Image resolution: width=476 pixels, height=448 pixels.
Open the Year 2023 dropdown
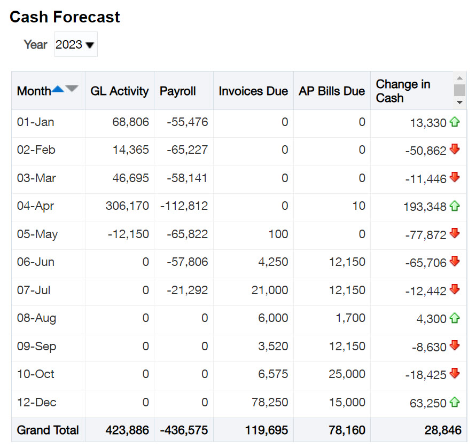(x=76, y=45)
